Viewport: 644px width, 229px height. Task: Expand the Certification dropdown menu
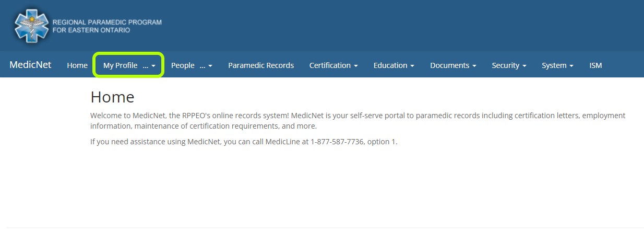(333, 65)
